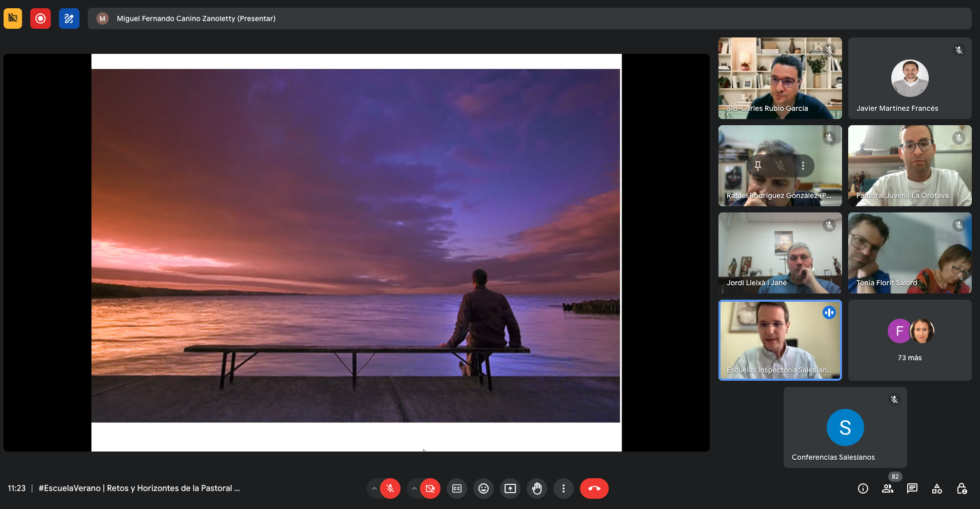The width and height of the screenshot is (980, 509).
Task: Click the present screen icon
Action: coord(510,488)
